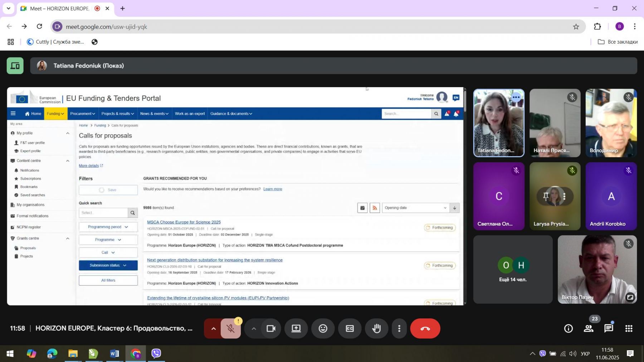644x362 pixels.
Task: Expand the Call filter dropdown
Action: 108,253
